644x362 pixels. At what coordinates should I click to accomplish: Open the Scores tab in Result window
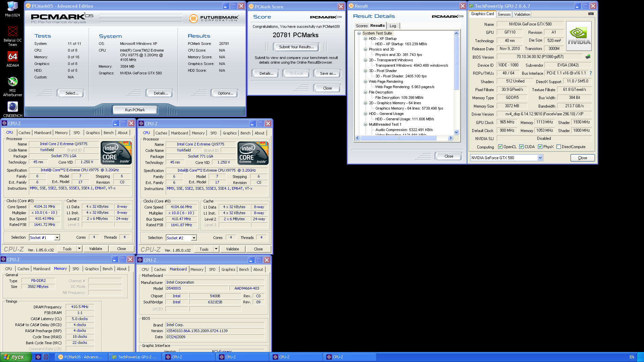click(x=362, y=26)
